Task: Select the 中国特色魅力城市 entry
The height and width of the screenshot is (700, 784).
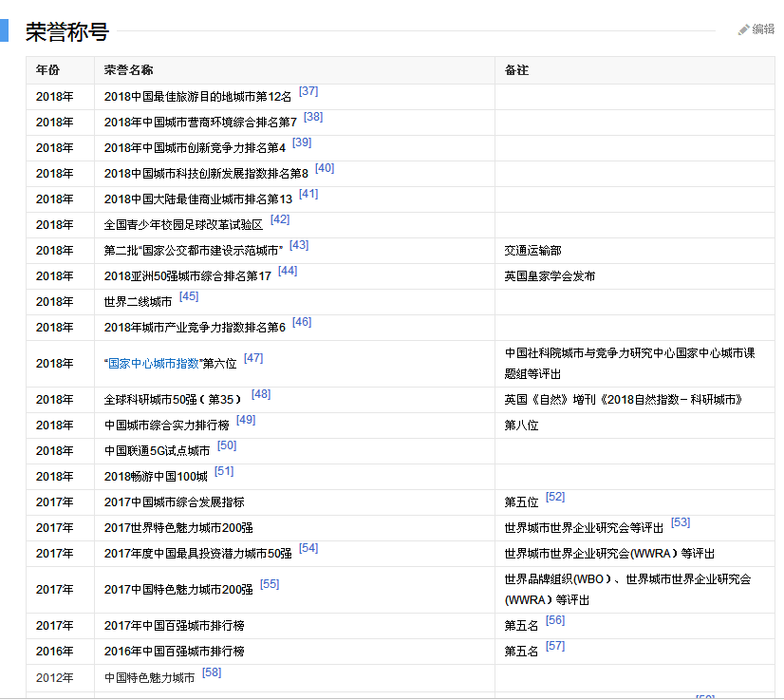Action: pyautogui.click(x=150, y=678)
